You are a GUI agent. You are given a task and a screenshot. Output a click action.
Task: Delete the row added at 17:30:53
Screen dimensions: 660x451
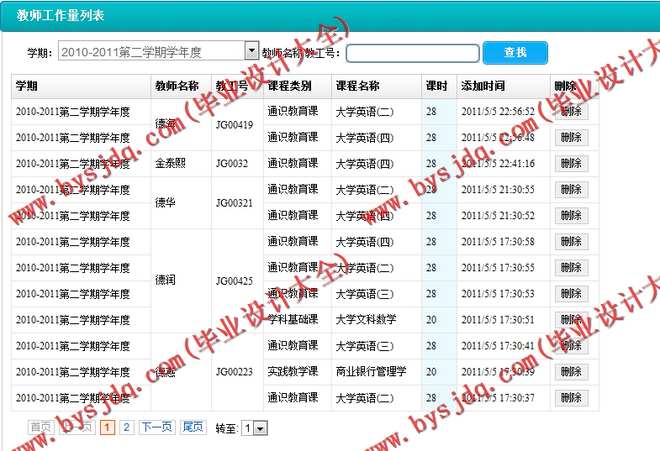coord(571,294)
